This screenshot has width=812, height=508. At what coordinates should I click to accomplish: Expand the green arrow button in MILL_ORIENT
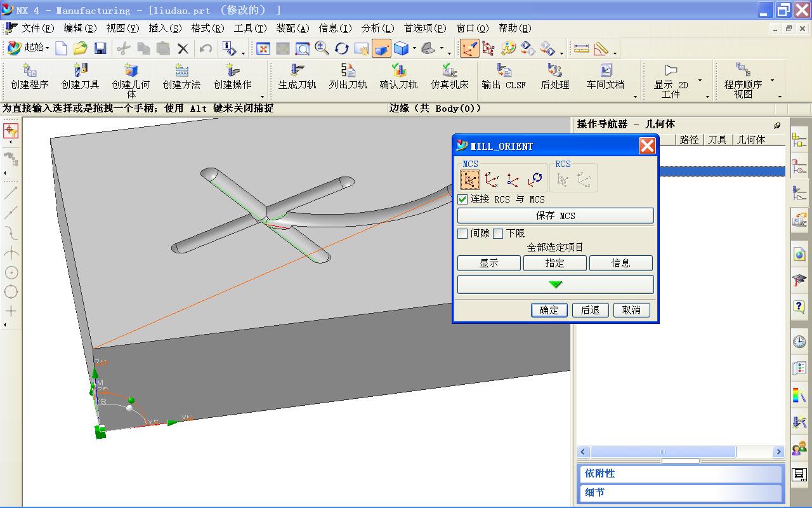point(556,284)
